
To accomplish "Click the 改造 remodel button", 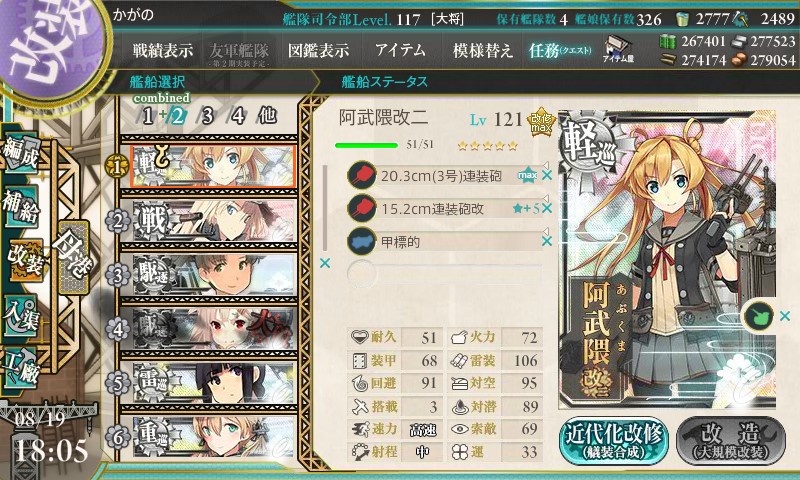I will 731,441.
